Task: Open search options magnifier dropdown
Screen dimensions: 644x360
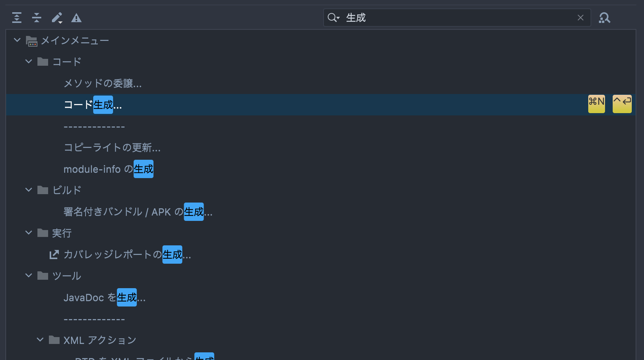Action: coord(333,18)
